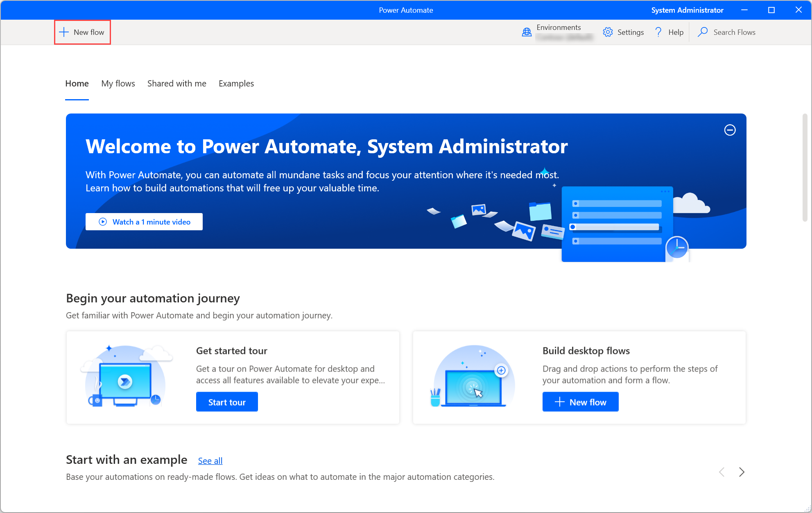Screen dimensions: 812x513
Task: Click the dismiss banner minus icon
Action: click(730, 130)
